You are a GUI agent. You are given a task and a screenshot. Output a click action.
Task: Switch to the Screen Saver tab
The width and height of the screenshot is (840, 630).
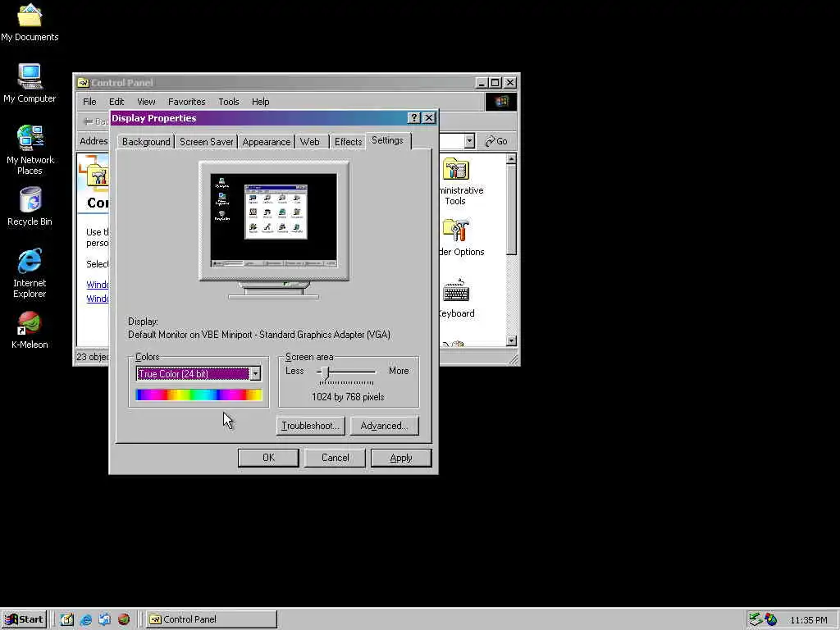[206, 142]
